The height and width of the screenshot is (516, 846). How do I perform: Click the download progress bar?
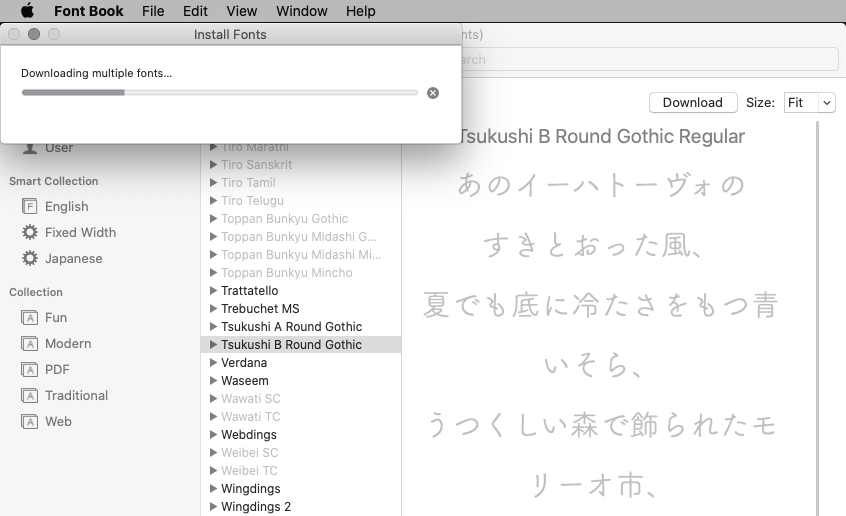219,93
